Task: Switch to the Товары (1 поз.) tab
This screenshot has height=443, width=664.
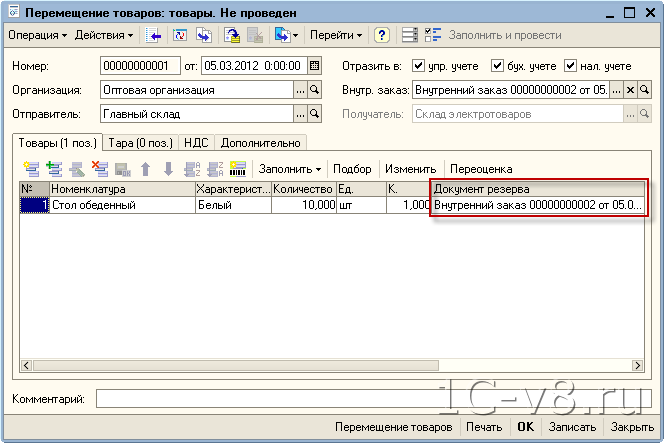Action: coord(58,143)
